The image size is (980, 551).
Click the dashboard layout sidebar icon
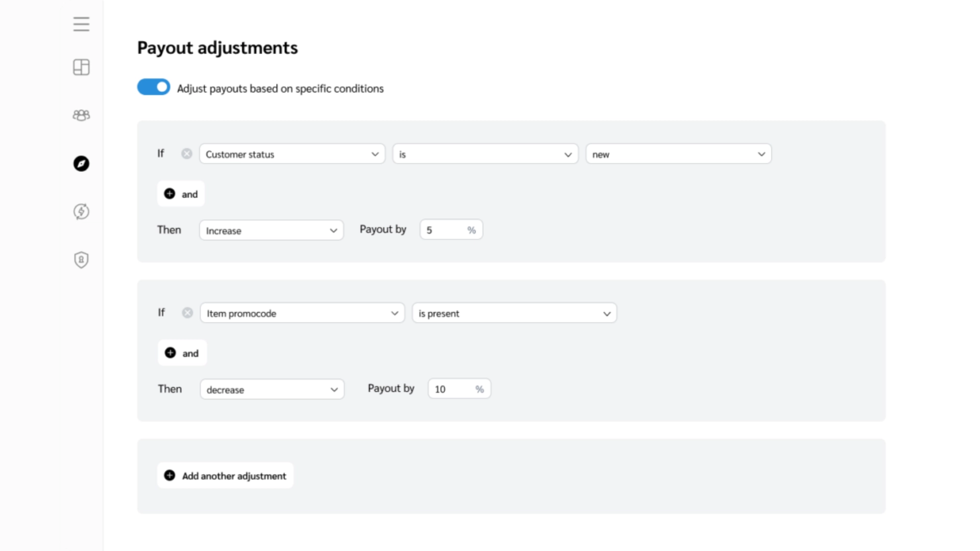[x=81, y=67]
